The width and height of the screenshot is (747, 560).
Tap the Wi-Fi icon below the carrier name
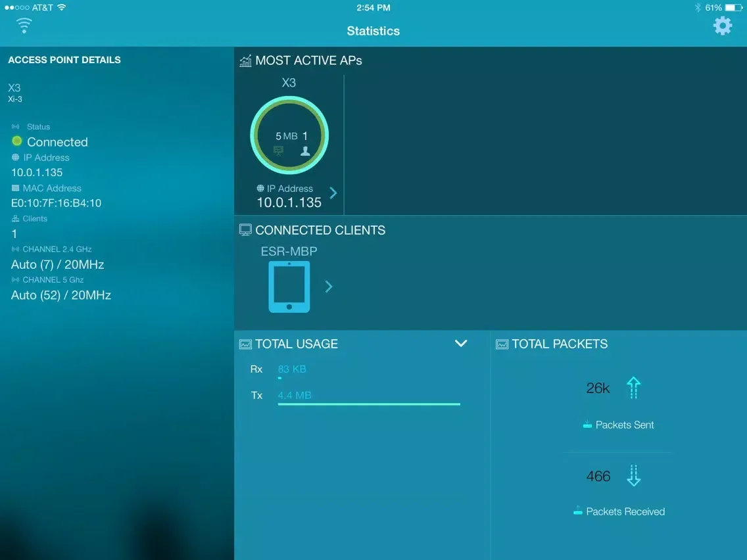[24, 26]
